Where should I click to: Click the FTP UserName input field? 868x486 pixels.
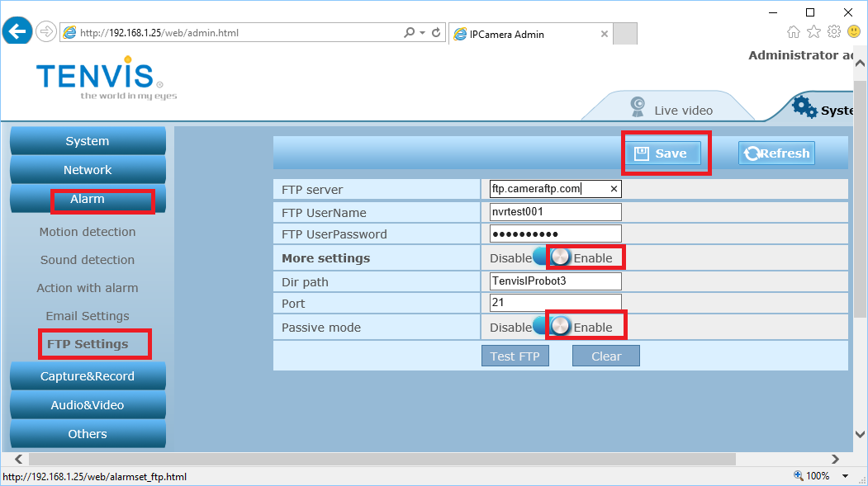tap(555, 212)
